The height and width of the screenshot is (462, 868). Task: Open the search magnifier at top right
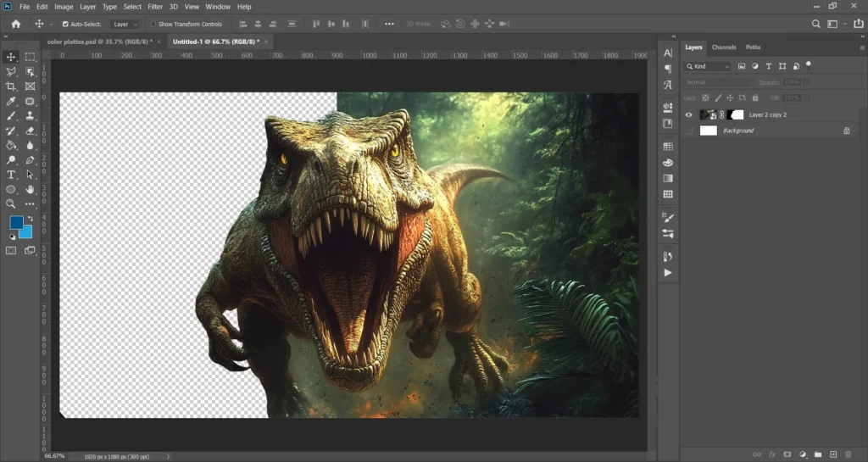(816, 24)
